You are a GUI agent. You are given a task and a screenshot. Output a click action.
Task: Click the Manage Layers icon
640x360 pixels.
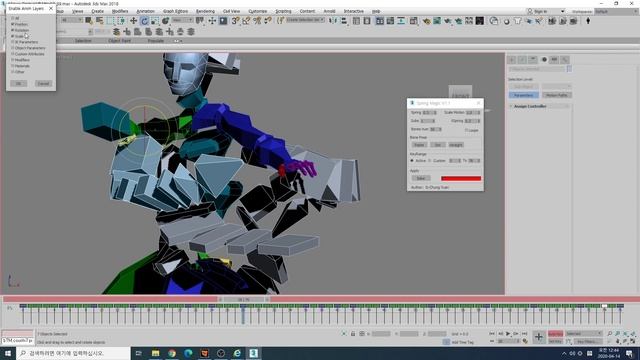(x=367, y=21)
